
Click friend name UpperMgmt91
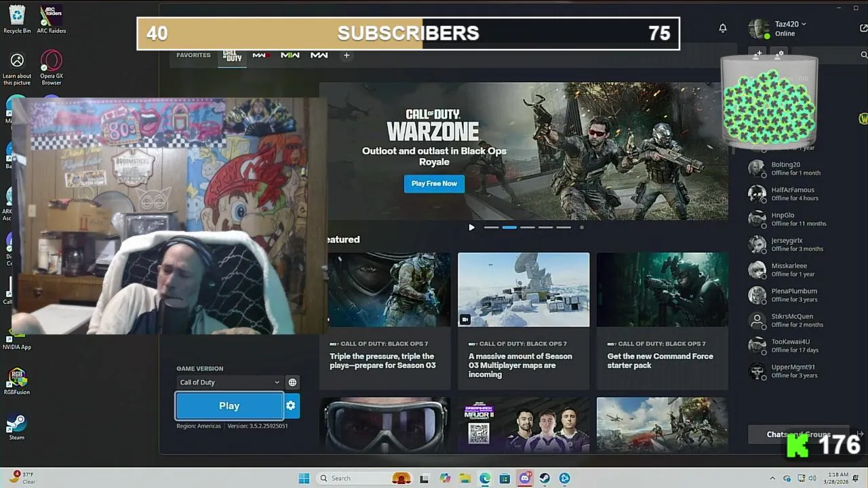click(793, 367)
